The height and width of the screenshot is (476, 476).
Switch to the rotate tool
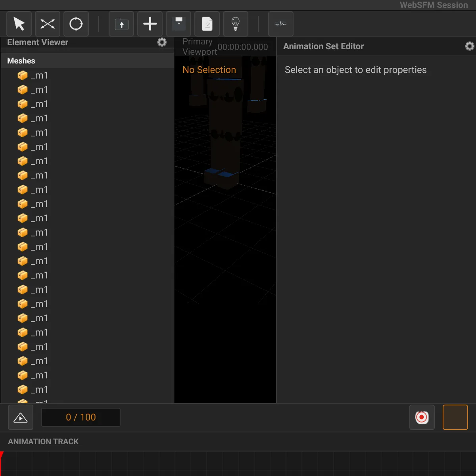tap(76, 24)
